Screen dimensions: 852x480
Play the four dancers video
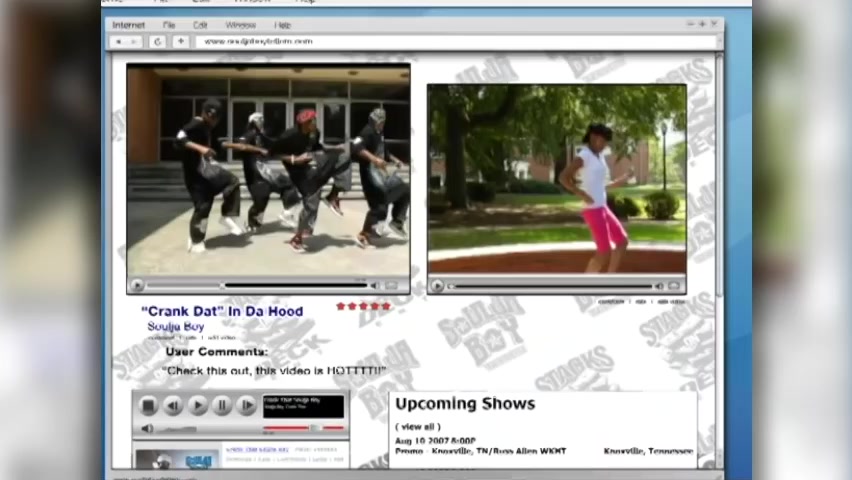[x=137, y=285]
